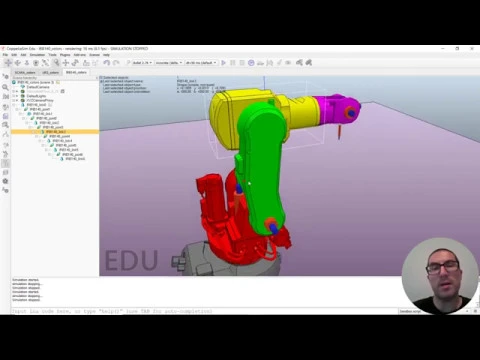Open scripts dialog in left sidebar
Image resolution: width=480 pixels, height=360 pixels.
[5, 116]
